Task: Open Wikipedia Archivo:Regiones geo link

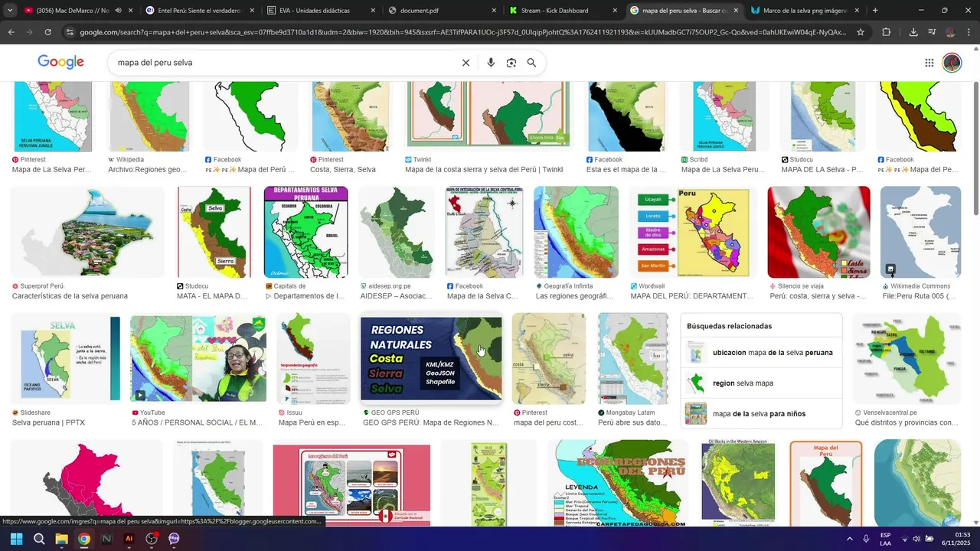Action: 147,170
